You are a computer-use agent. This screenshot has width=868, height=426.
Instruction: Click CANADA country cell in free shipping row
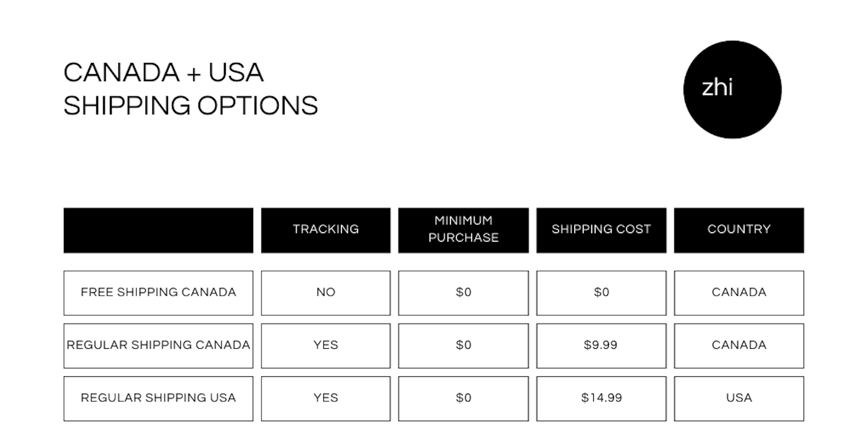pyautogui.click(x=739, y=293)
